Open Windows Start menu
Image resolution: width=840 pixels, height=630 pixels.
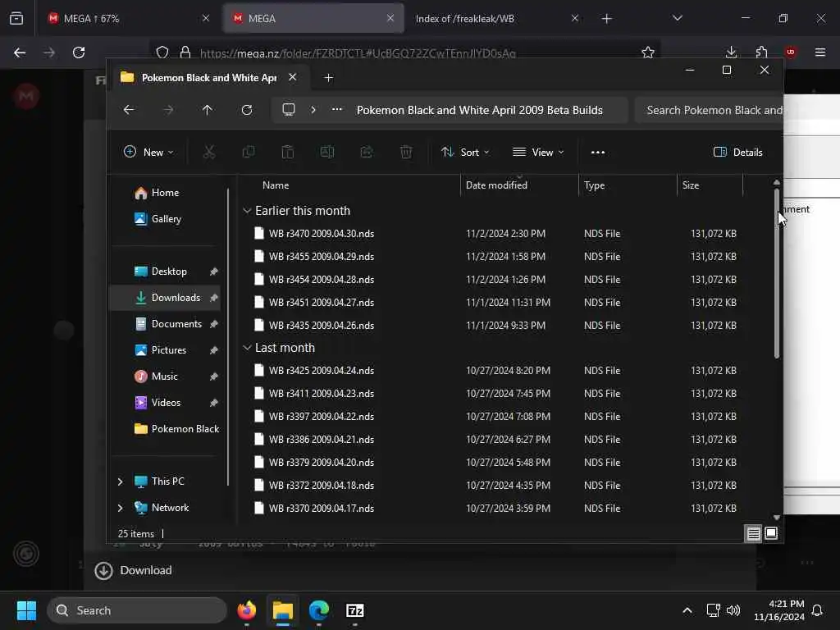click(x=26, y=610)
